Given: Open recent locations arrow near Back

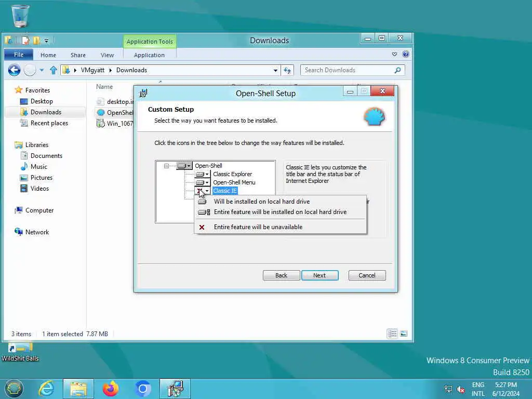Looking at the screenshot, I should click(42, 70).
